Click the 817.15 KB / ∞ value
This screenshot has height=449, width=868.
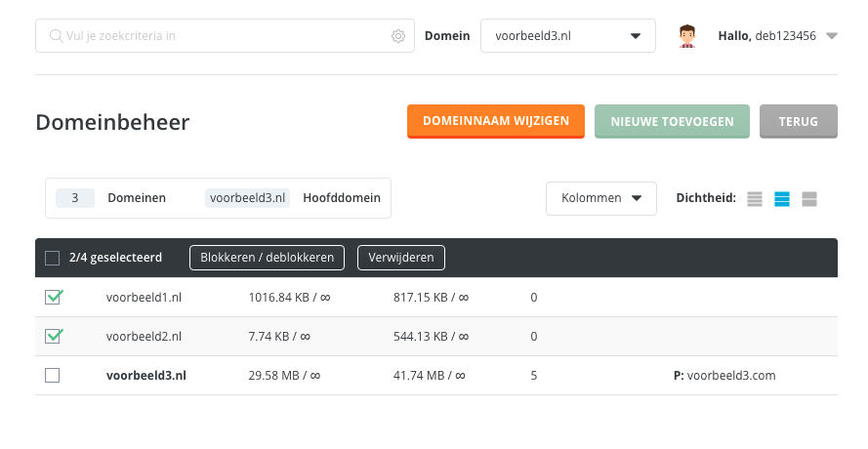point(432,298)
